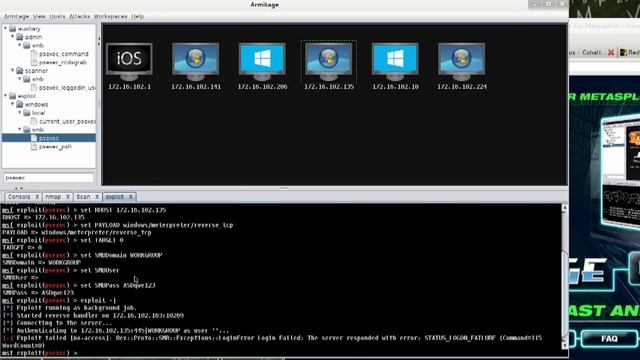The height and width of the screenshot is (360, 640).
Task: Click the module search field containing psexec
Action: coord(49,178)
